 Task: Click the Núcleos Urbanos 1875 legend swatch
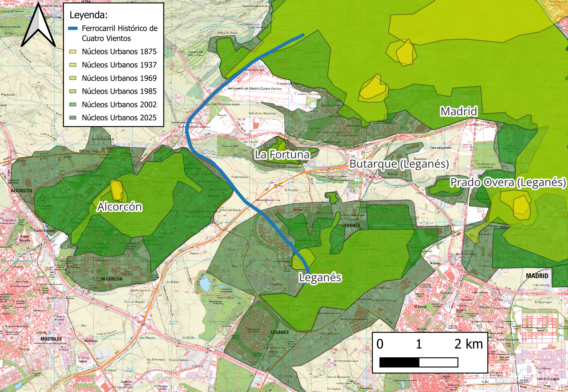[73, 52]
